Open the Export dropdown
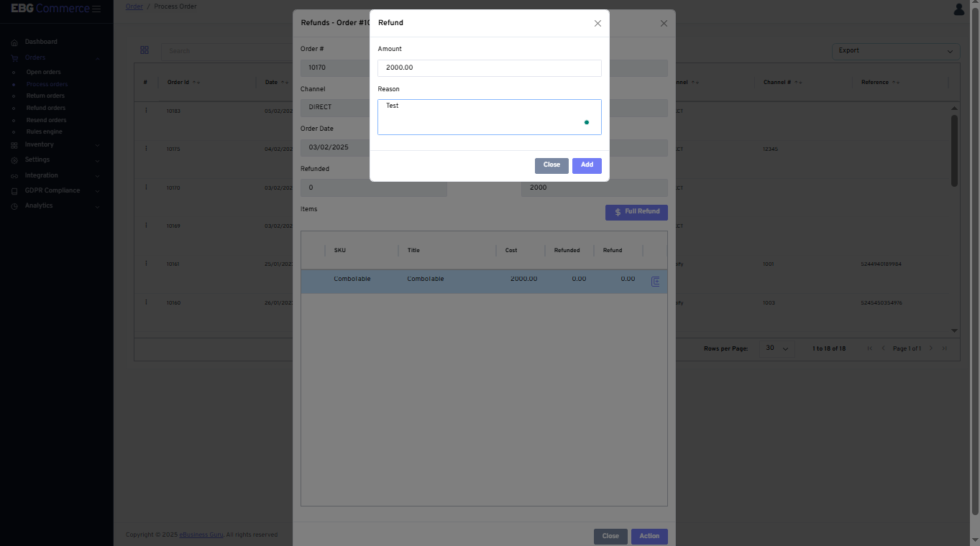980x546 pixels. point(895,51)
